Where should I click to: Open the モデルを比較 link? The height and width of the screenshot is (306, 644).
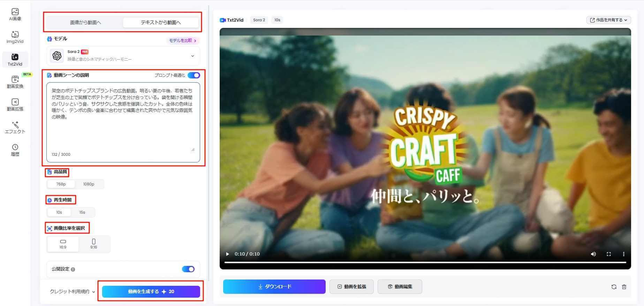(x=183, y=41)
